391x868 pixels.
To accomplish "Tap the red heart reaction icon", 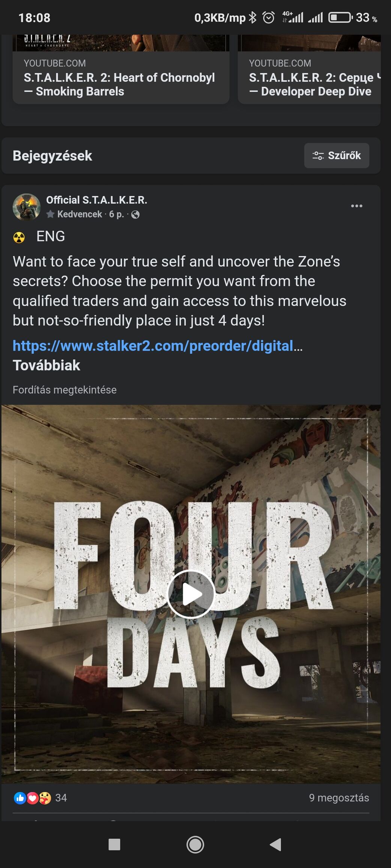I will tap(33, 798).
